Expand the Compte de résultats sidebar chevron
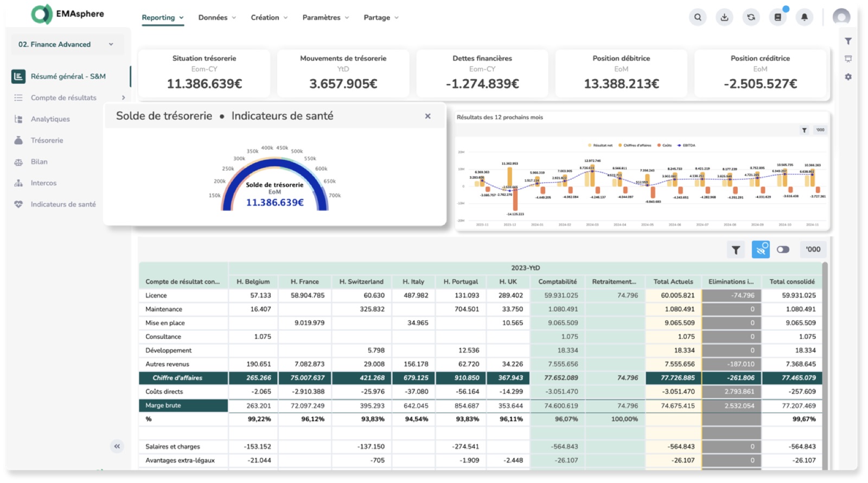 (x=124, y=98)
